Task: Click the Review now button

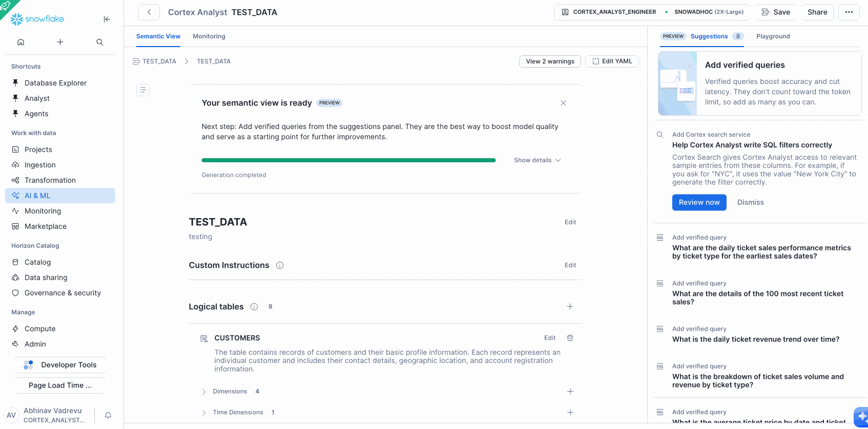Action: (699, 202)
